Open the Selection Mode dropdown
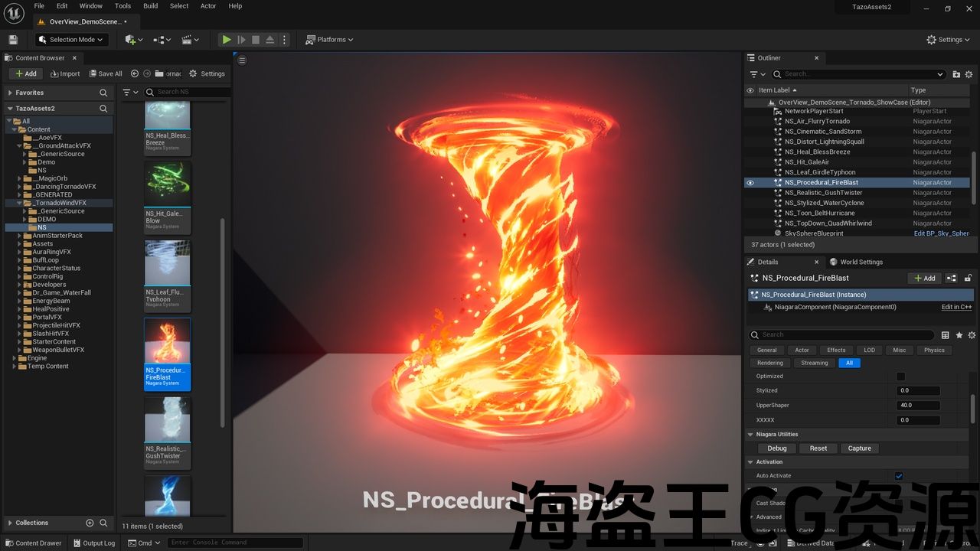The height and width of the screenshot is (551, 980). (73, 40)
